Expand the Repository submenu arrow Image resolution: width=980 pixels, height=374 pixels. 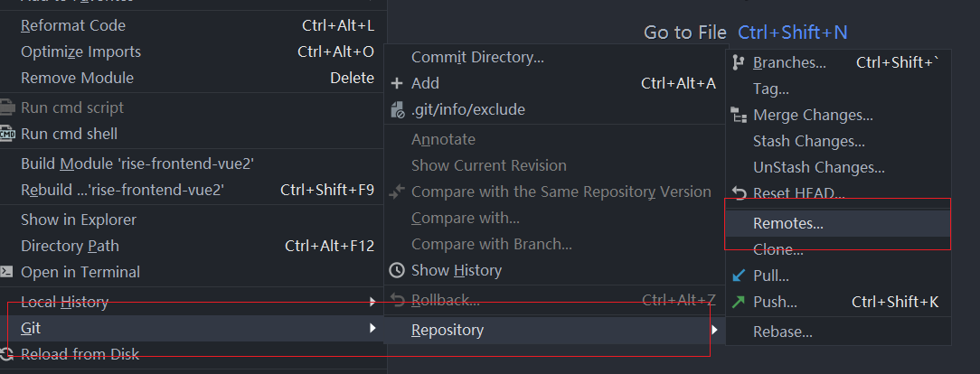click(714, 330)
